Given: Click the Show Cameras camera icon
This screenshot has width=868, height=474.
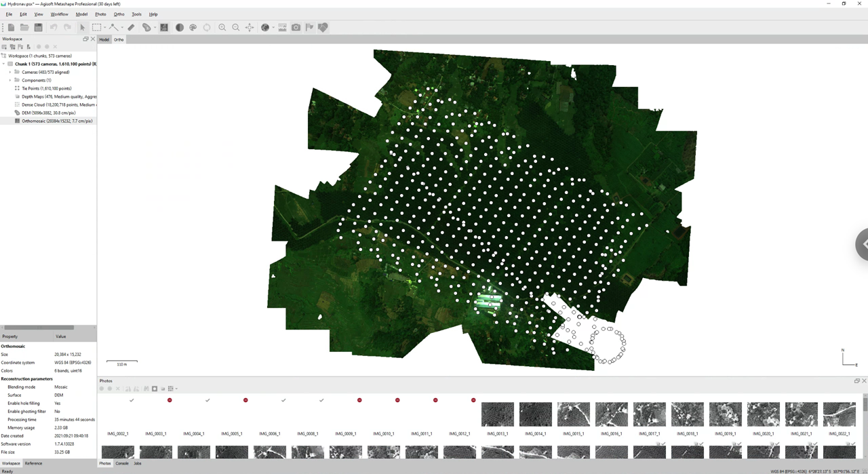Looking at the screenshot, I should (x=296, y=28).
